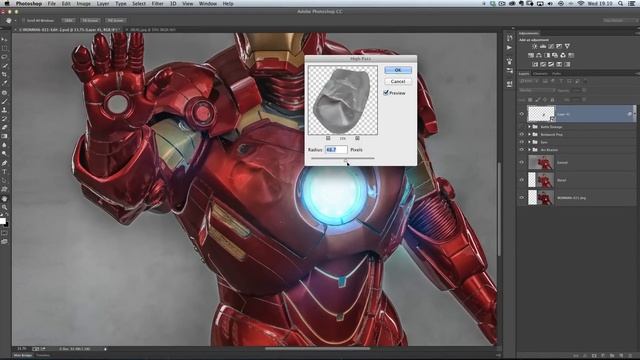Toggle Scroll All Windows checkbox

tap(23, 20)
